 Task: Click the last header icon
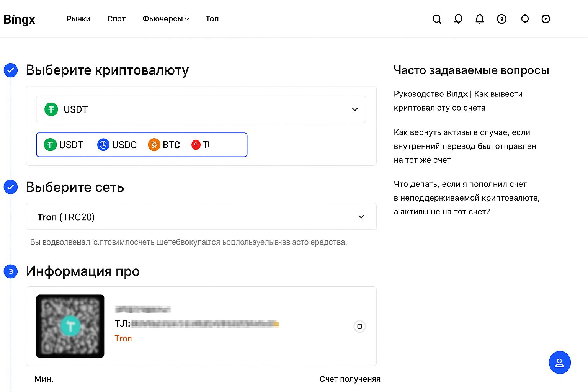546,19
